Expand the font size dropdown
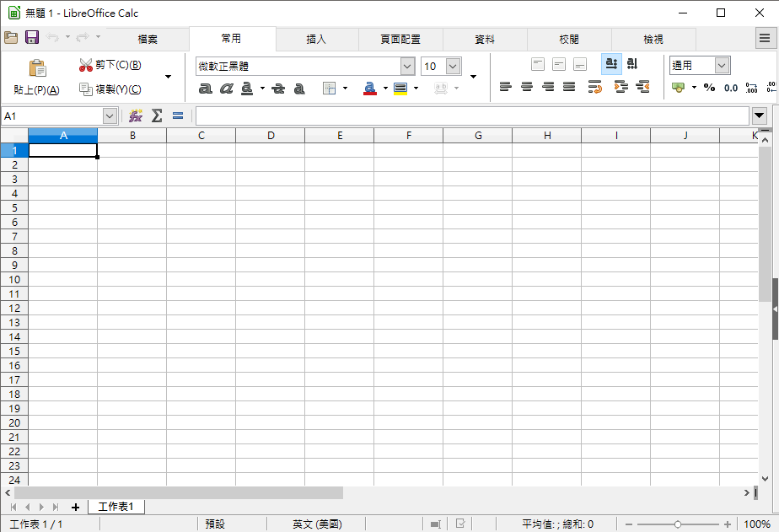The image size is (779, 532). click(453, 66)
